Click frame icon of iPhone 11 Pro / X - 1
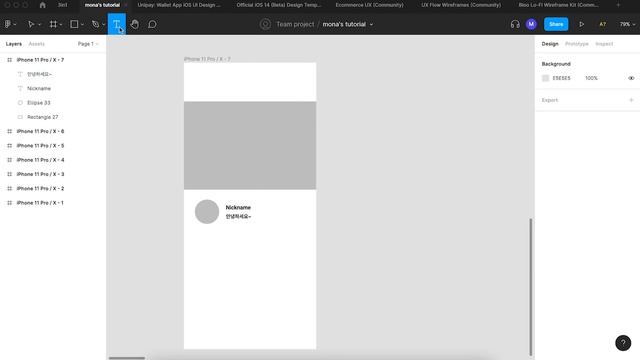The height and width of the screenshot is (360, 640). coord(9,203)
